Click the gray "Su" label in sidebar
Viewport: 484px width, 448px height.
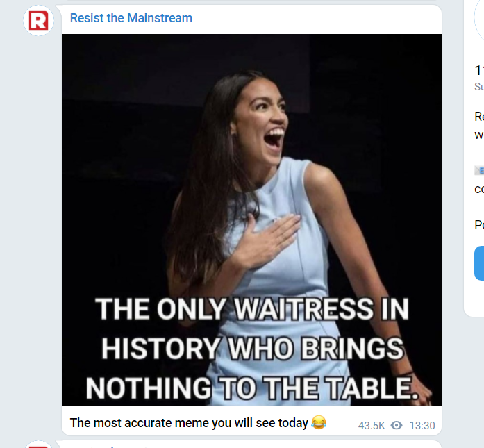pyautogui.click(x=478, y=87)
